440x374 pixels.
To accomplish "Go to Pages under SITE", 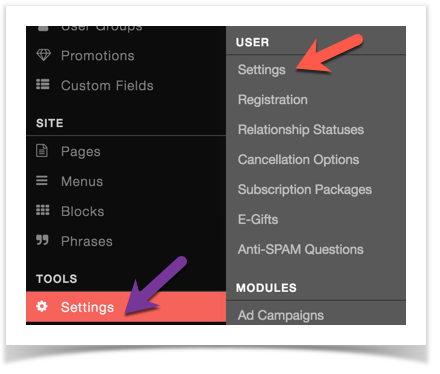I will (81, 152).
